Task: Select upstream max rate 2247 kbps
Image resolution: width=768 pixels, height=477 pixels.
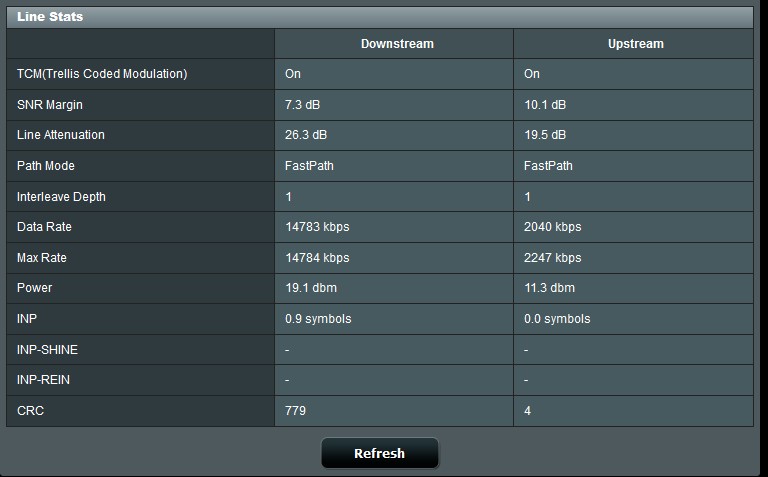Action: pyautogui.click(x=552, y=258)
